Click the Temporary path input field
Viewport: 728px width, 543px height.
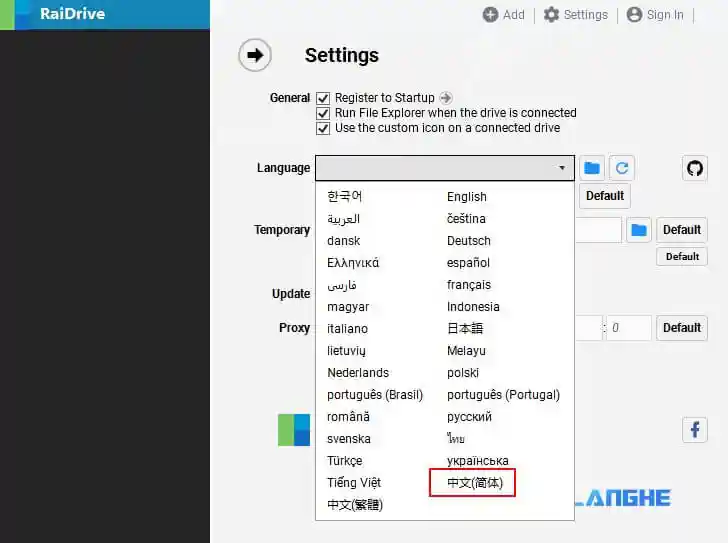(x=598, y=230)
